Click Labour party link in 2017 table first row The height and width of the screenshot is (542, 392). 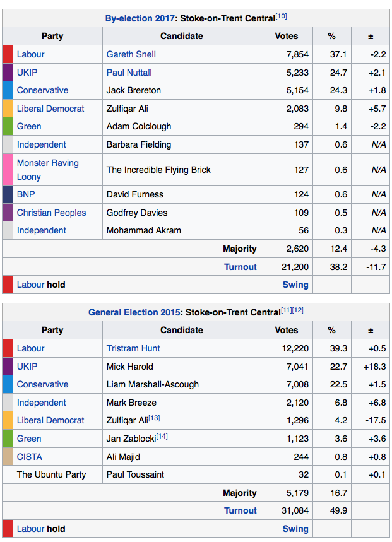point(31,54)
